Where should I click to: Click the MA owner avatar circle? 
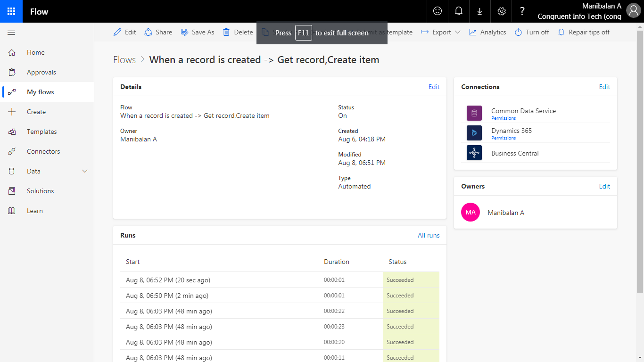coord(471,212)
